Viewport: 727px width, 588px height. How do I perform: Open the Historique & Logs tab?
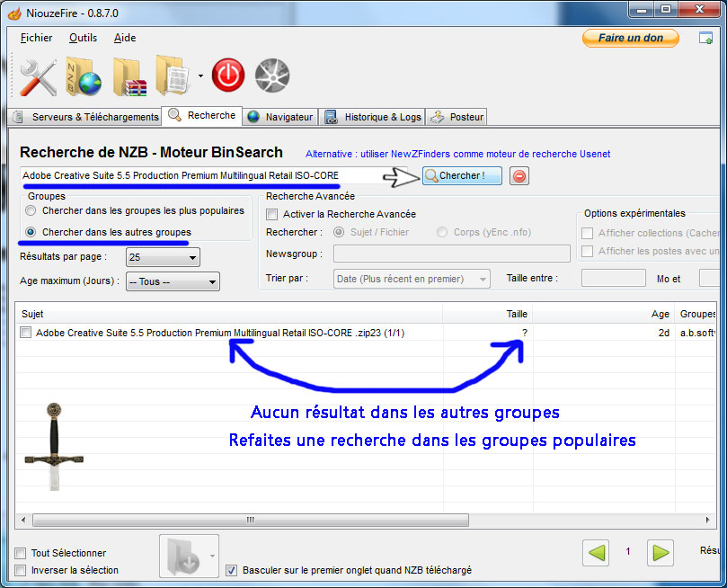tap(373, 117)
